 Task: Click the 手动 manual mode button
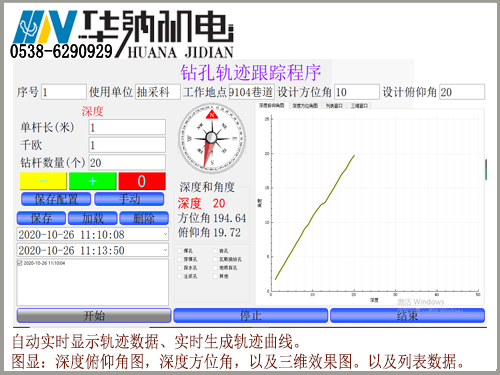click(x=129, y=199)
